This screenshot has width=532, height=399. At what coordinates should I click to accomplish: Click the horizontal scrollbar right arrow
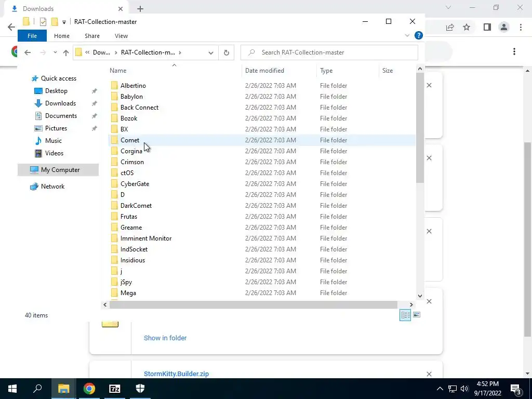click(x=411, y=304)
